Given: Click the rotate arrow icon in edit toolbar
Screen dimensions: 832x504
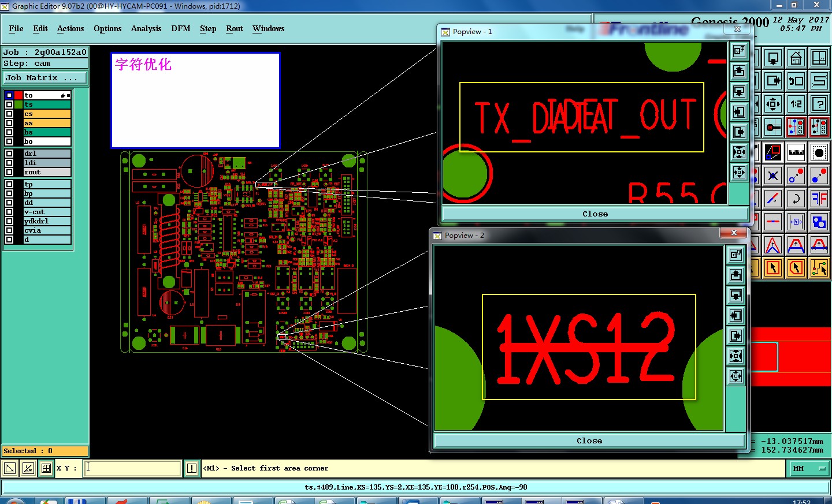Looking at the screenshot, I should [x=796, y=199].
